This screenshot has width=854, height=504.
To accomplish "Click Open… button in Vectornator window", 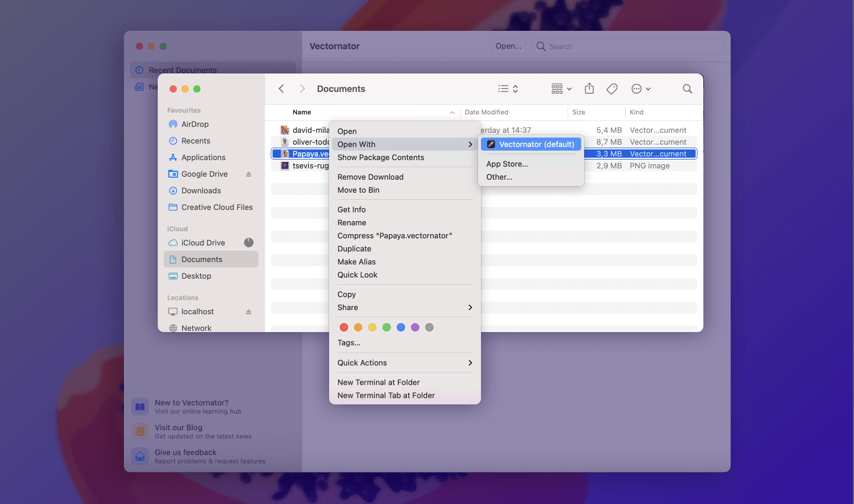I will coord(509,46).
